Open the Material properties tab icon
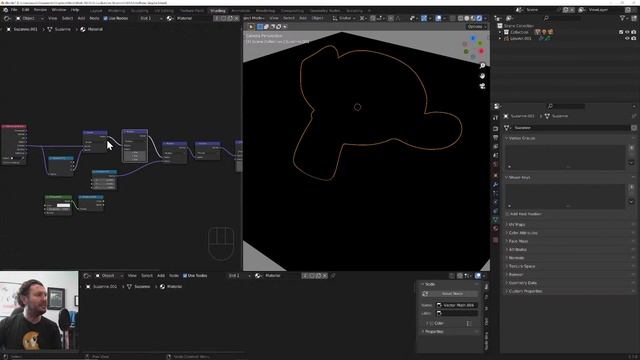 pyautogui.click(x=496, y=229)
